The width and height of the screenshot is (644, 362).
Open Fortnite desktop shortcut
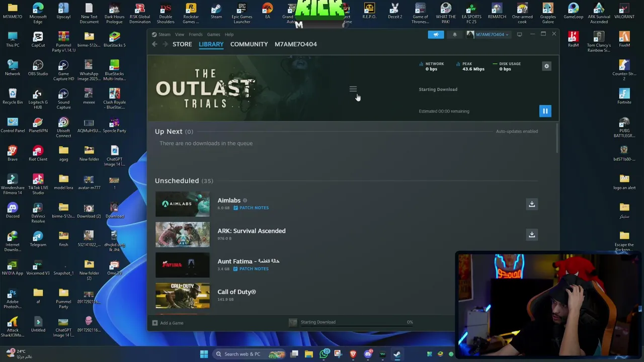click(x=624, y=97)
